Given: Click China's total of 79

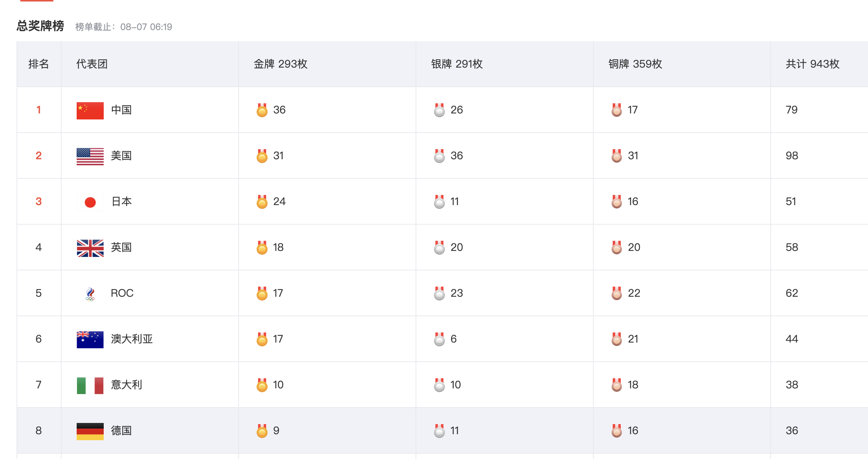Looking at the screenshot, I should 792,110.
